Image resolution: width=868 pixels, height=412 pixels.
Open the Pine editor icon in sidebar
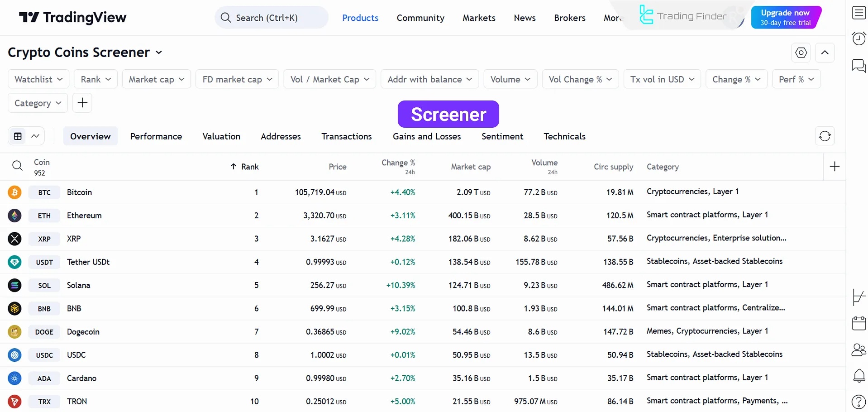[x=858, y=297]
